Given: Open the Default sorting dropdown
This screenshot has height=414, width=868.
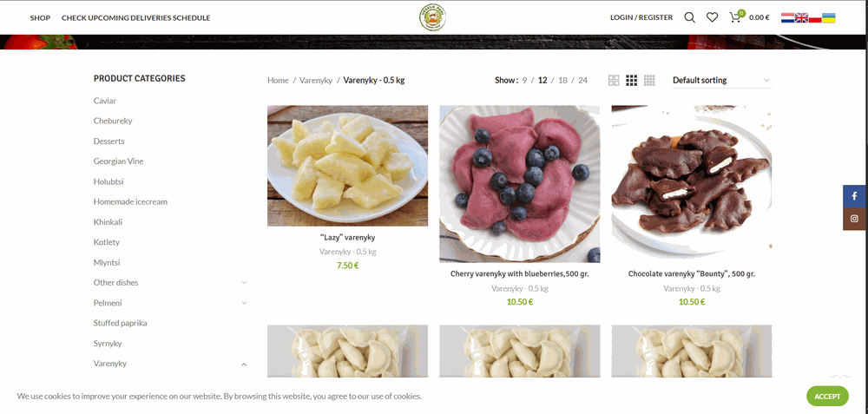Looking at the screenshot, I should click(x=721, y=80).
